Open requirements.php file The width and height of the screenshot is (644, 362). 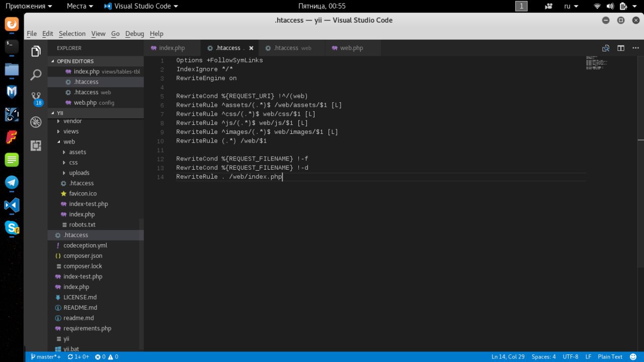pyautogui.click(x=96, y=328)
